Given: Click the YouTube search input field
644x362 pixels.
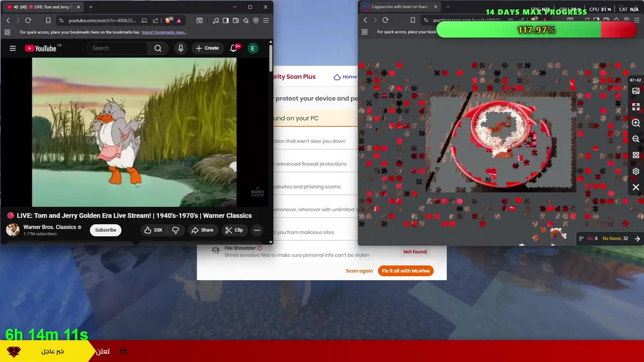Looking at the screenshot, I should click(118, 48).
